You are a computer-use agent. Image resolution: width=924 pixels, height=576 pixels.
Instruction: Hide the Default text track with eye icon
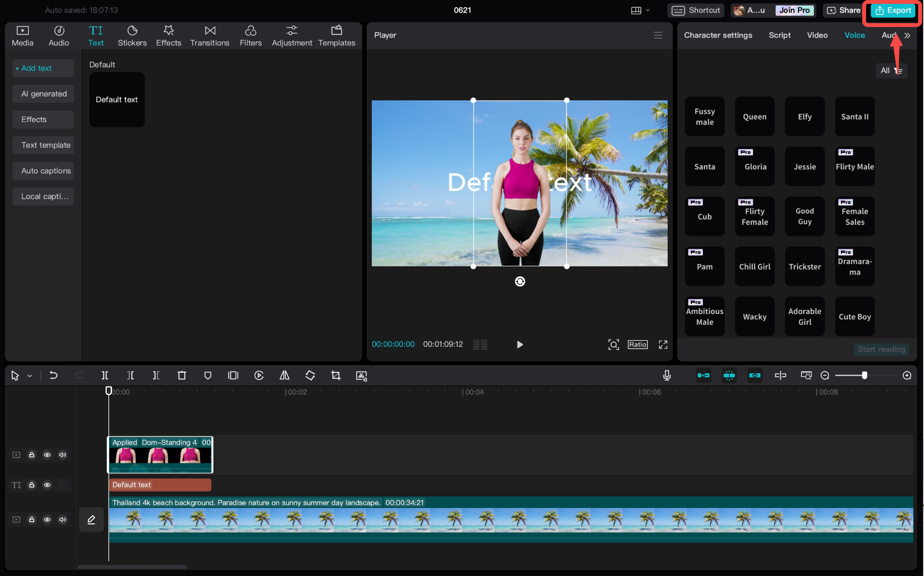(x=47, y=485)
